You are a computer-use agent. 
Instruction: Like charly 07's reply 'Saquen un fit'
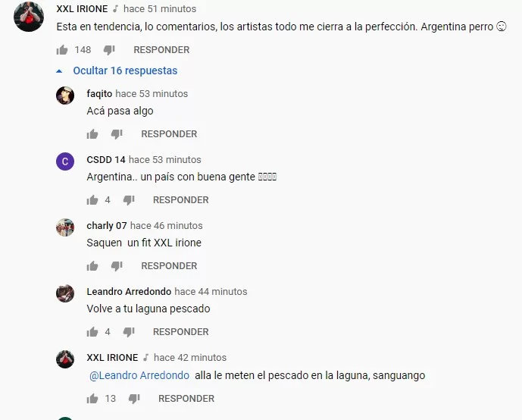92,266
